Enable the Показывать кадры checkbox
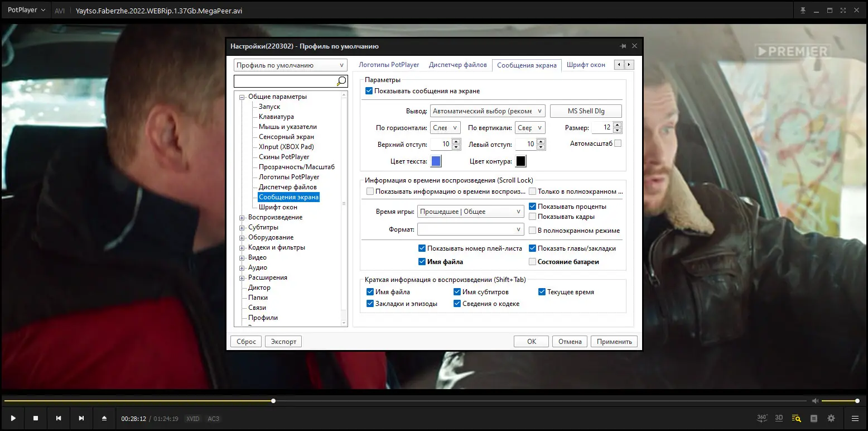 pyautogui.click(x=532, y=217)
